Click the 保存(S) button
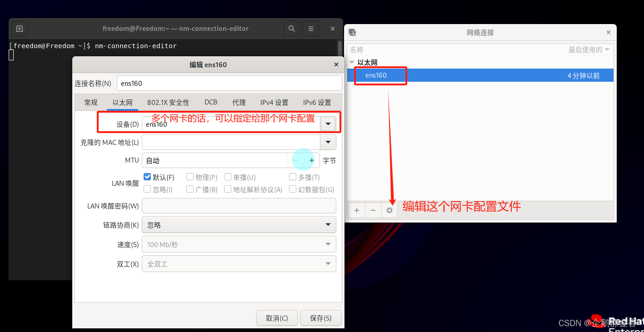This screenshot has height=332, width=644. click(x=321, y=318)
